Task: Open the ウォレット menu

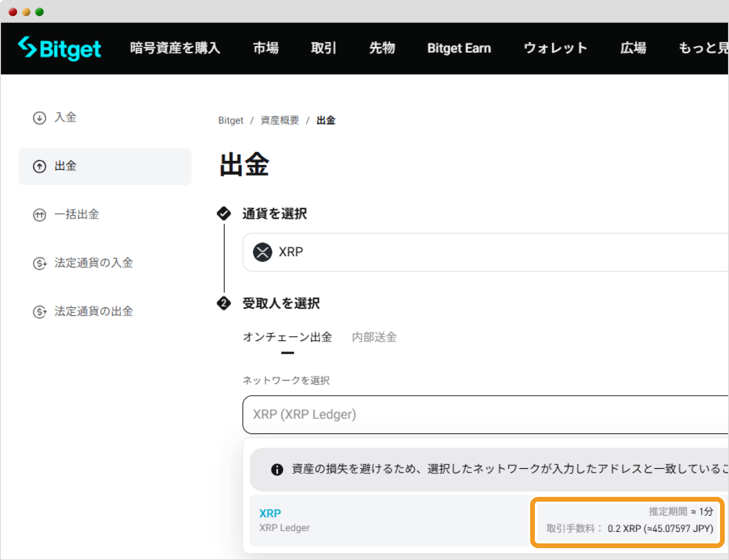Action: [555, 48]
